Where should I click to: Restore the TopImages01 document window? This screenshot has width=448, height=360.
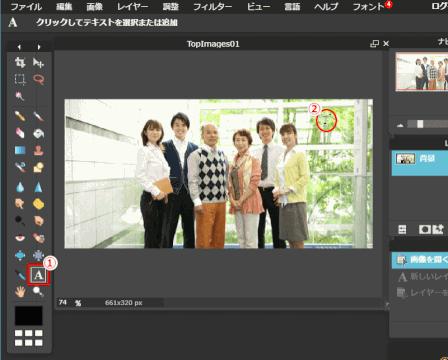click(375, 44)
